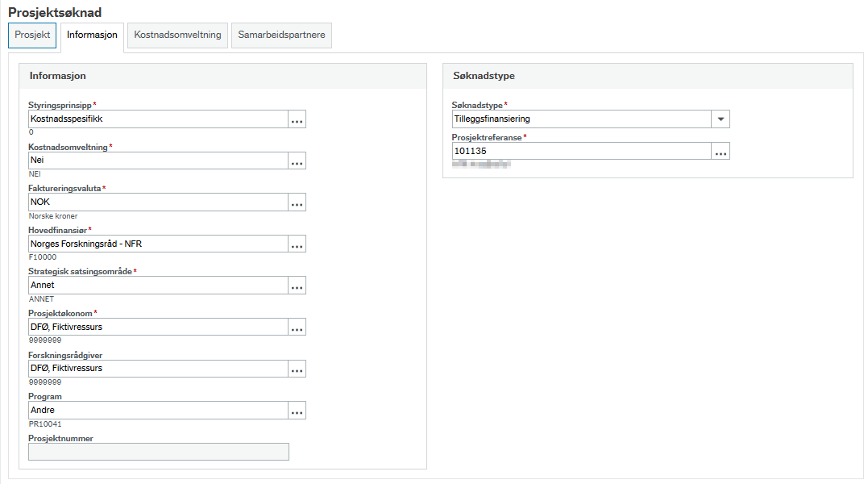
Task: Switch to the Prosjekt tab
Action: (32, 35)
